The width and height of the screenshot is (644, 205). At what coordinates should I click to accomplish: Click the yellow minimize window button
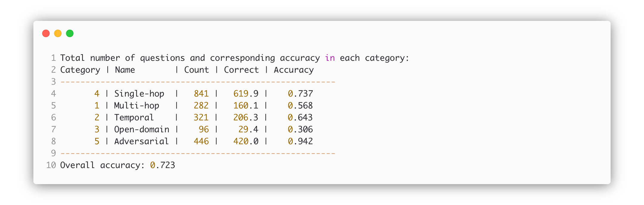58,33
